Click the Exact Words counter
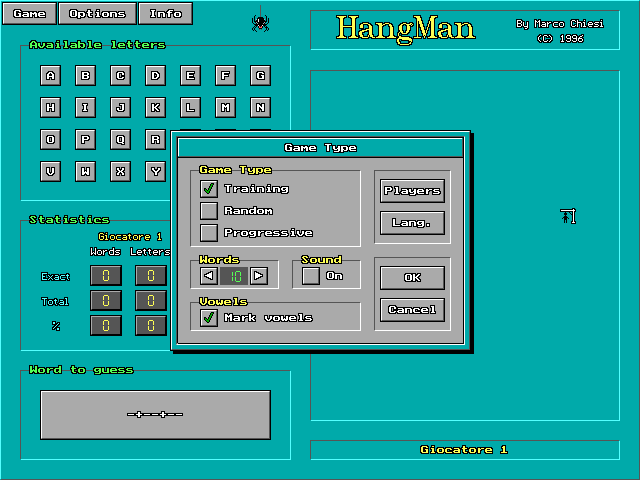This screenshot has height=480, width=640. point(106,276)
